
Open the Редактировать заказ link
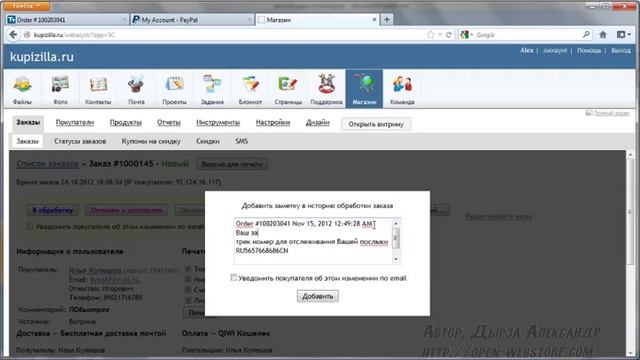pyautogui.click(x=498, y=216)
